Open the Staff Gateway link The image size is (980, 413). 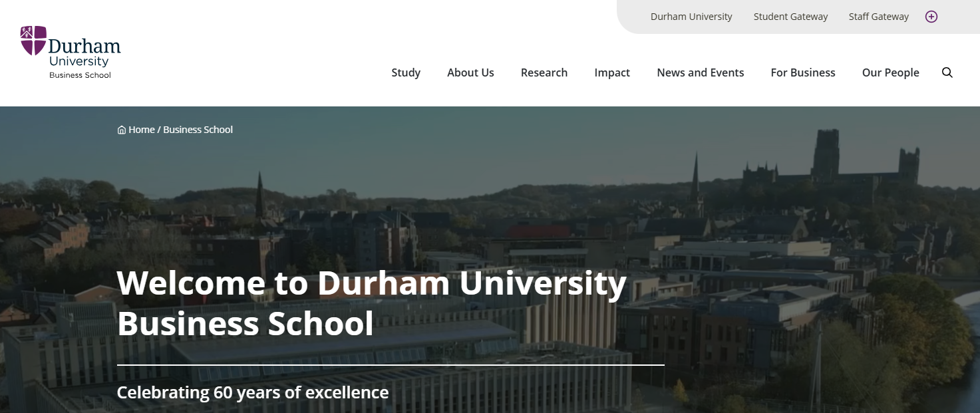coord(878,17)
